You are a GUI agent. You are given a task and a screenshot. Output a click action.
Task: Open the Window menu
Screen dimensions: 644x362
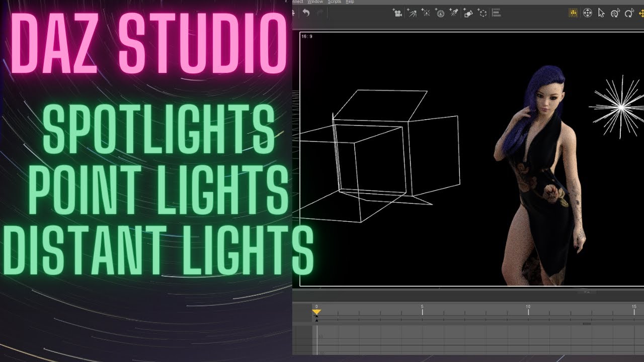pos(315,2)
